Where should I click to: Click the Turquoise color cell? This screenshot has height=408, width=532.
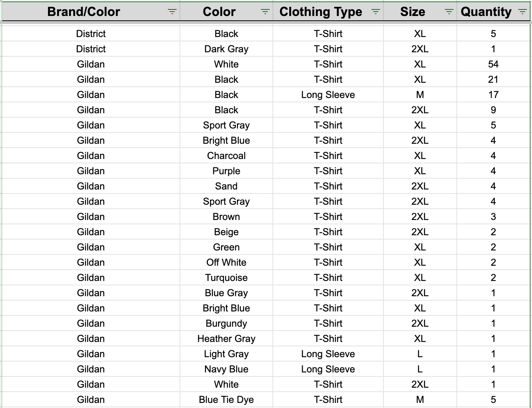226,278
